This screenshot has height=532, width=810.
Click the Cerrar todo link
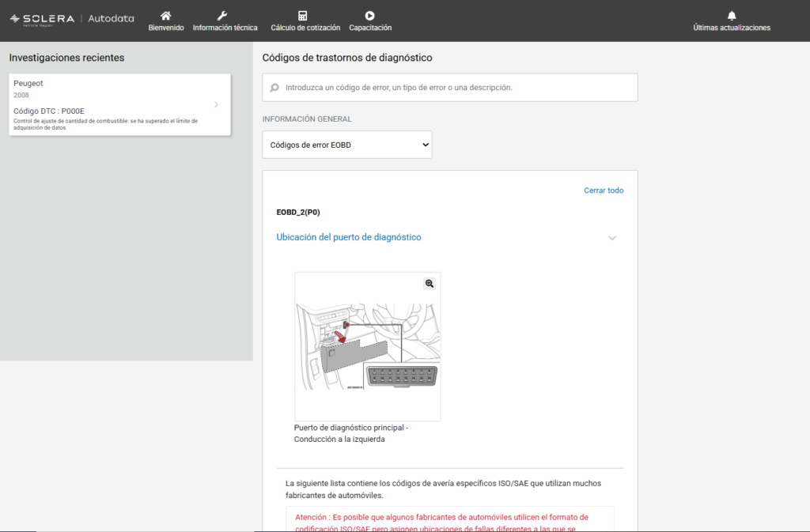coord(604,191)
